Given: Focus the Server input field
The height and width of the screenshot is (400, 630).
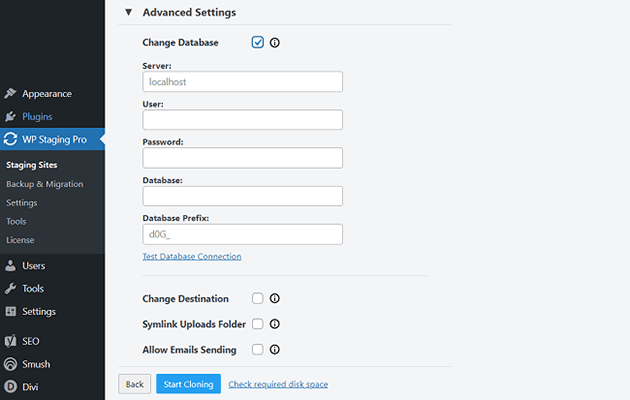Looking at the screenshot, I should pos(243,82).
